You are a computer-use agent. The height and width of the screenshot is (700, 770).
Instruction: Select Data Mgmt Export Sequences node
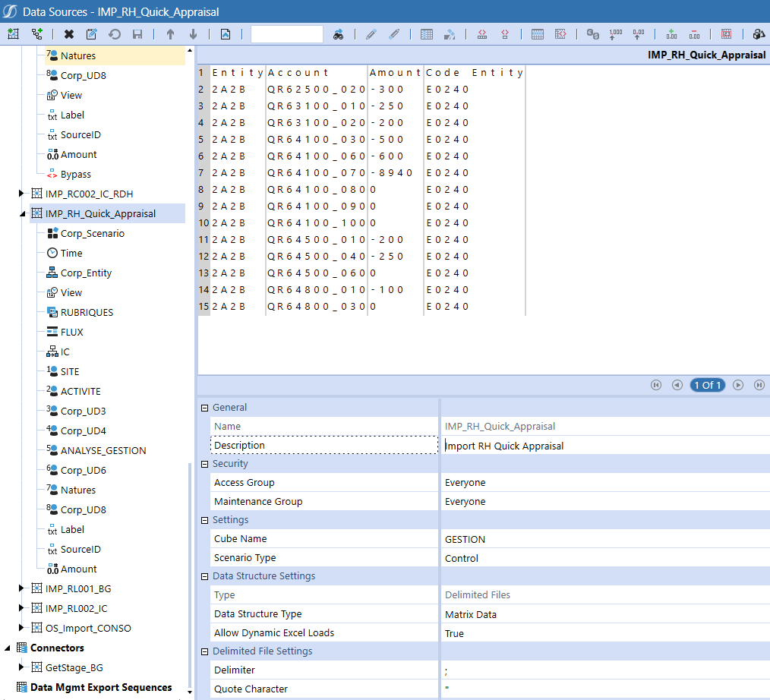coord(101,687)
